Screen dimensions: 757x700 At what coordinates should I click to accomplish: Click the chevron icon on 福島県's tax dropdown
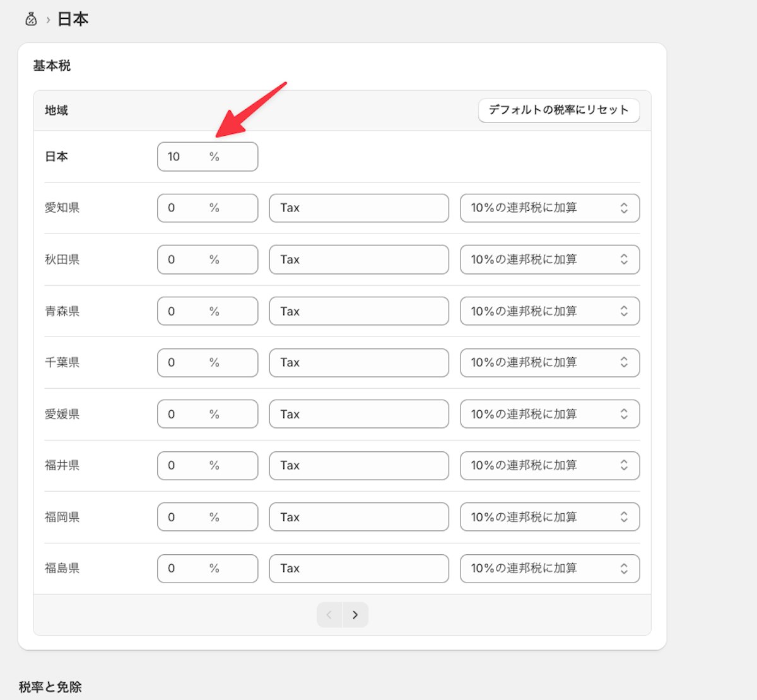click(624, 568)
